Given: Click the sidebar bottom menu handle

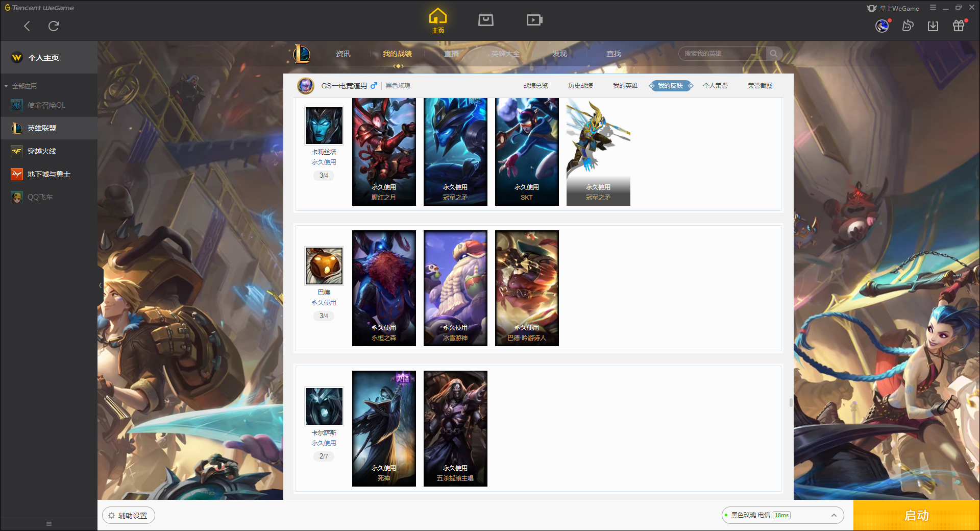Looking at the screenshot, I should [x=49, y=524].
